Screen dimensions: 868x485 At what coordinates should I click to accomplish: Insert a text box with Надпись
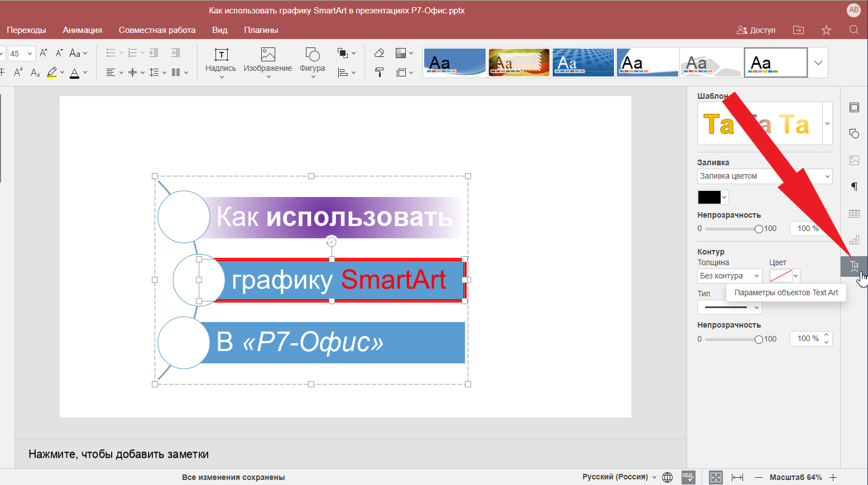[221, 63]
